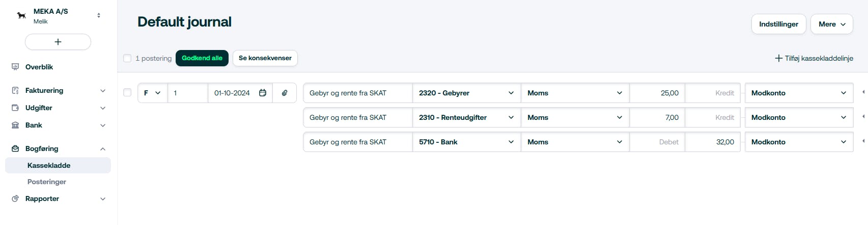The height and width of the screenshot is (225, 868).
Task: Click the Fakturering invoice icon
Action: [x=15, y=90]
